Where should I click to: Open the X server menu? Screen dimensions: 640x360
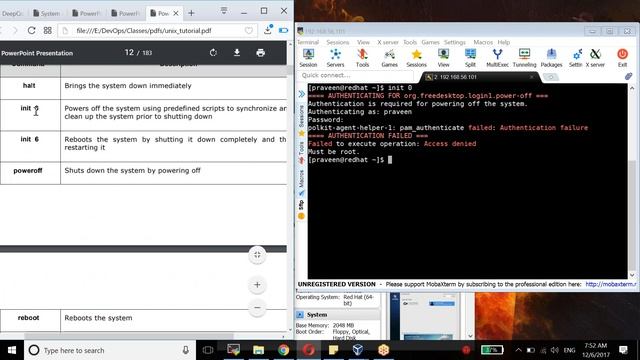[x=388, y=42]
